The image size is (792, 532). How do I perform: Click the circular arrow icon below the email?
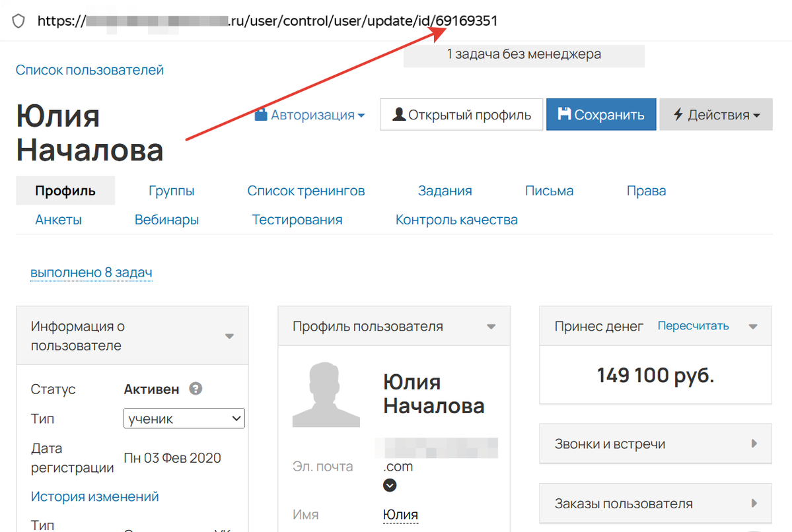click(x=390, y=485)
